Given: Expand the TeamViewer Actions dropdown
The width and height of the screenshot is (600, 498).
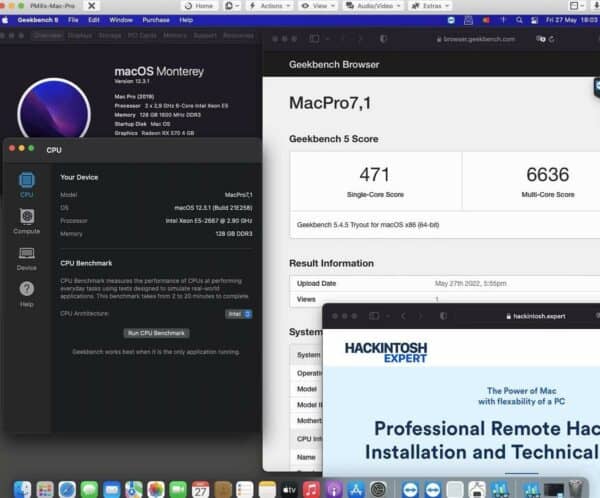Looking at the screenshot, I should click(x=269, y=6).
